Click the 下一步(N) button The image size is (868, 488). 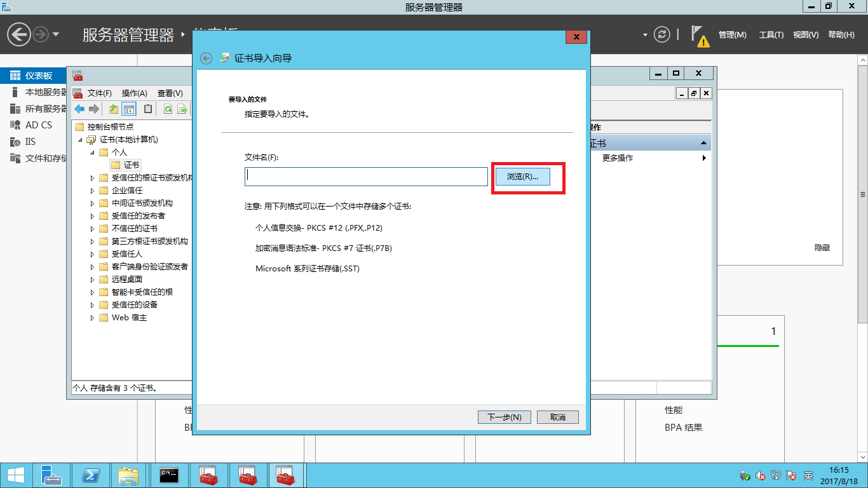(x=504, y=417)
